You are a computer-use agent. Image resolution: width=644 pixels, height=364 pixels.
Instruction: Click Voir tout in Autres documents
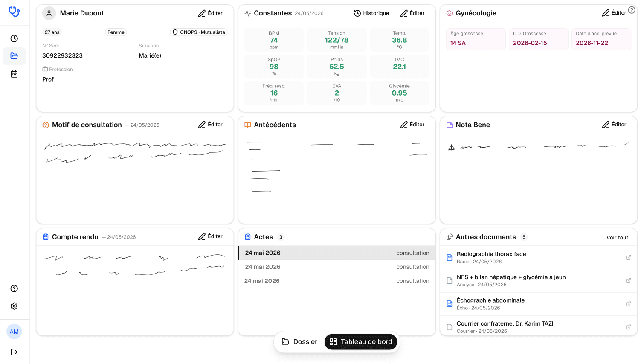tap(617, 238)
